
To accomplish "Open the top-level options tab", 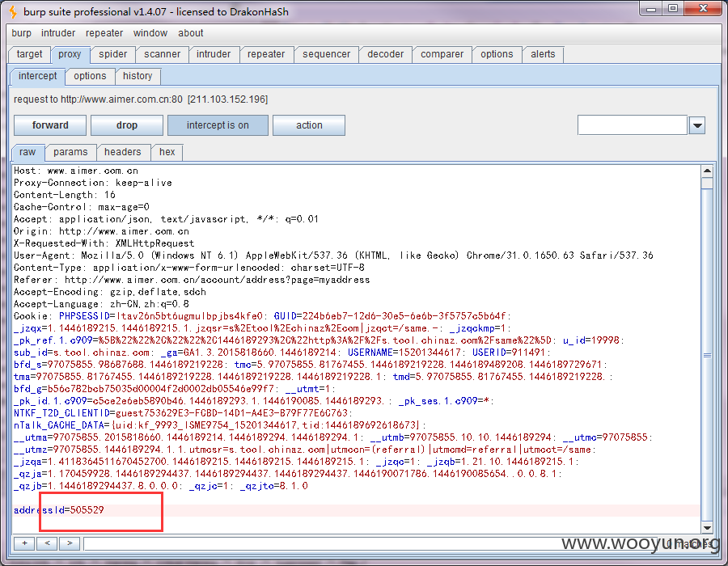I will [497, 54].
